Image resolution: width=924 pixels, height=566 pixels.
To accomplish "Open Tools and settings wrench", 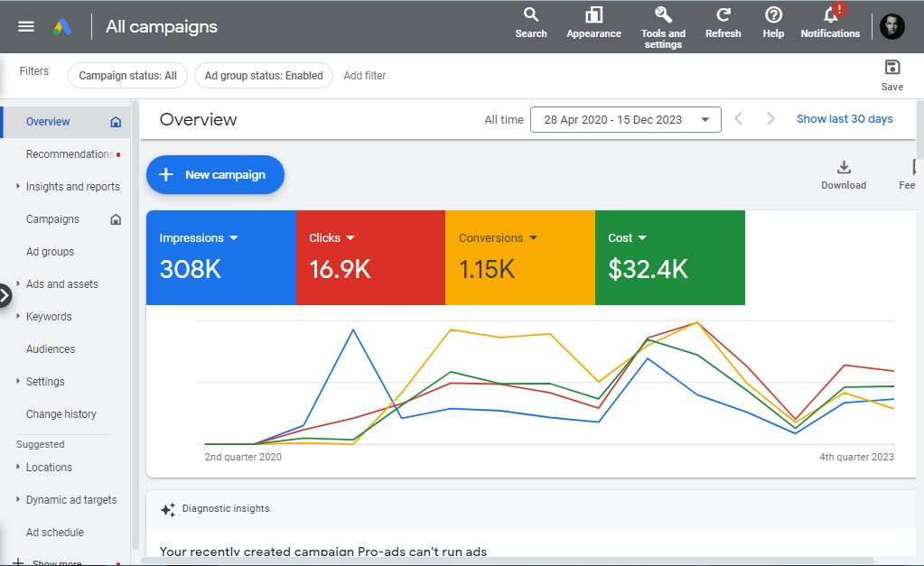I will point(663,28).
